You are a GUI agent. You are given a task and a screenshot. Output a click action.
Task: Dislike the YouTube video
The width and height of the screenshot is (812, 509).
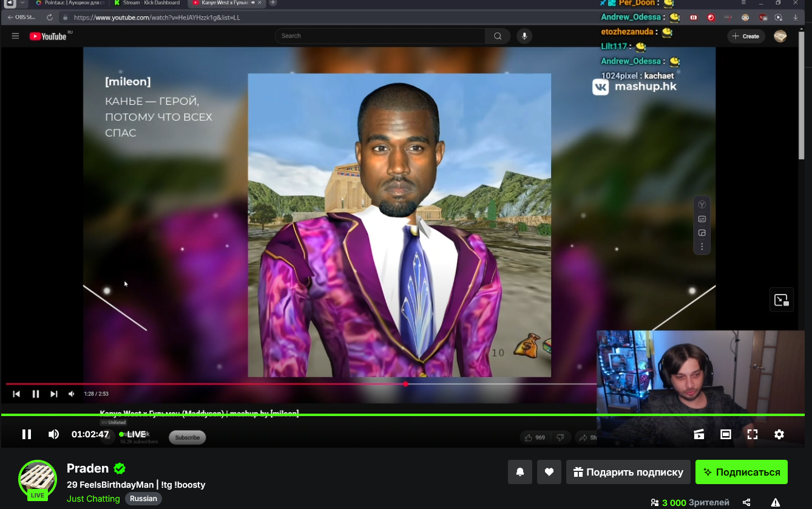coord(560,437)
